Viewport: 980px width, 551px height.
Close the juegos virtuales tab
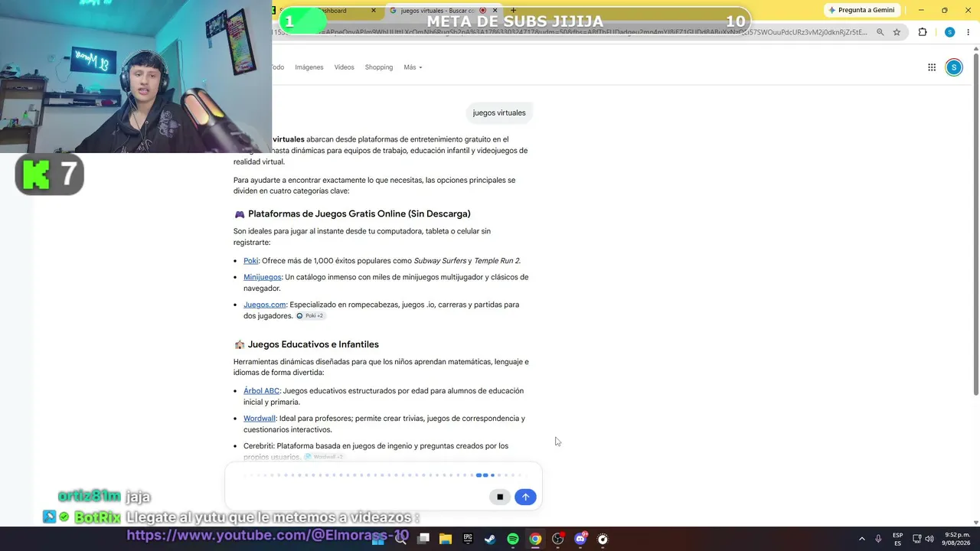pos(495,10)
